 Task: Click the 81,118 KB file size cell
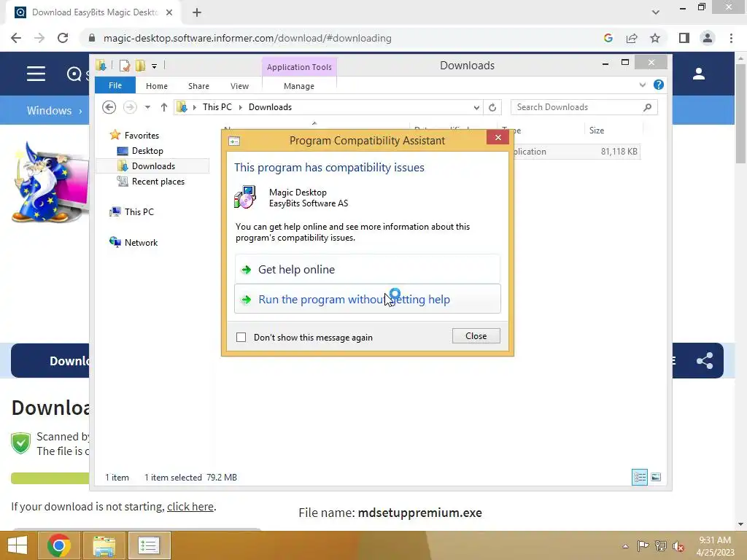pyautogui.click(x=619, y=152)
